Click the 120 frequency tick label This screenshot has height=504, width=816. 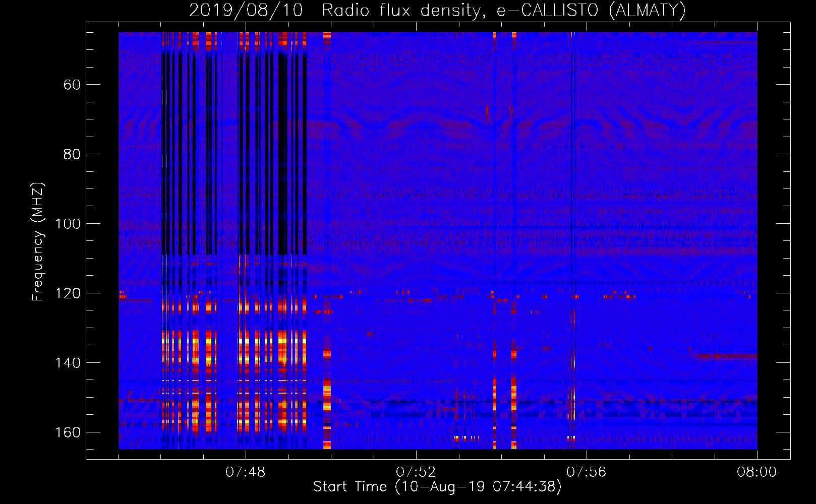[x=68, y=293]
